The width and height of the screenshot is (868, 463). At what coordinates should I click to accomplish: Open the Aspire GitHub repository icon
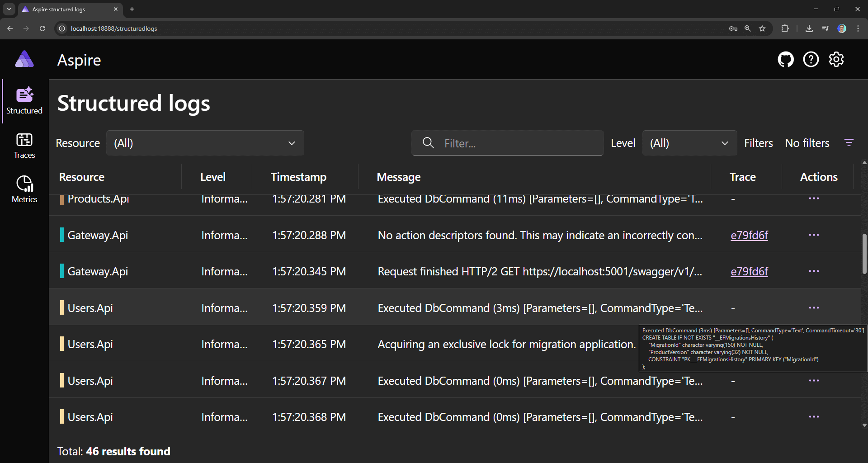(786, 59)
